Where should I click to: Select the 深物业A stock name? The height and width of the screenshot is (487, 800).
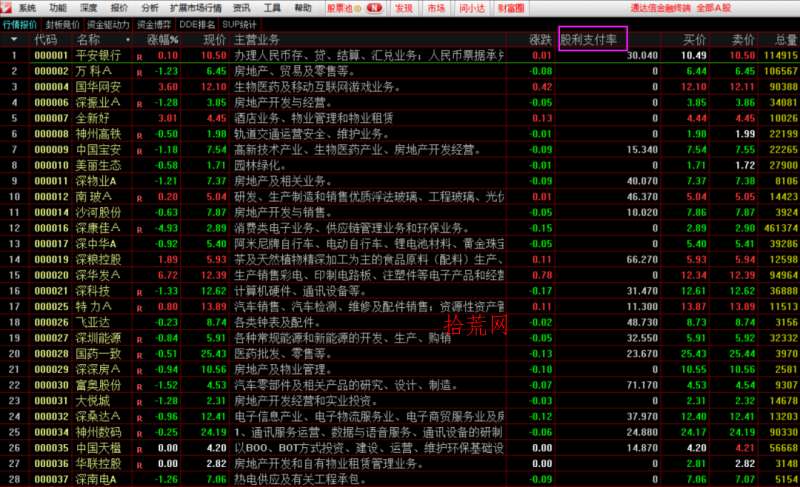pyautogui.click(x=96, y=181)
